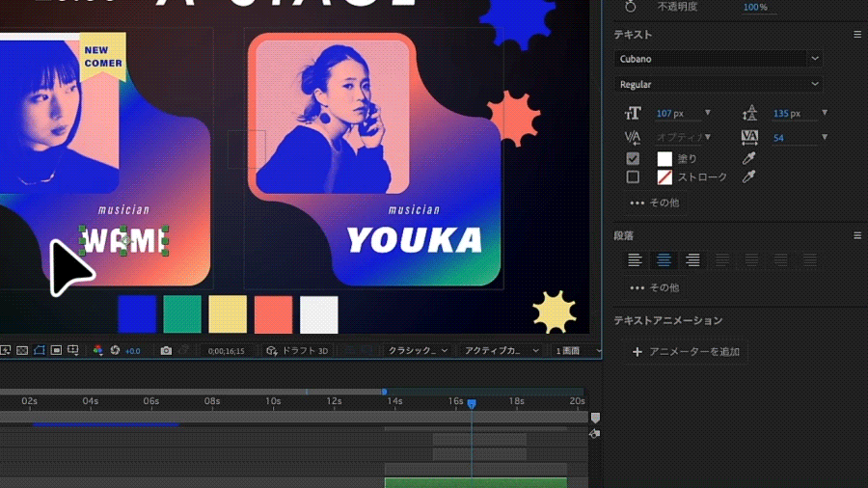Click the timecode 0;00;16;15
This screenshot has width=868, height=488.
point(226,351)
